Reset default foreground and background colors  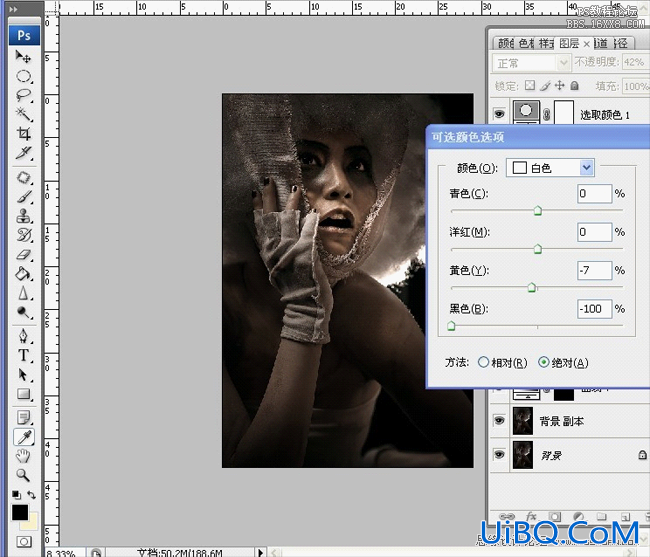pos(16,494)
